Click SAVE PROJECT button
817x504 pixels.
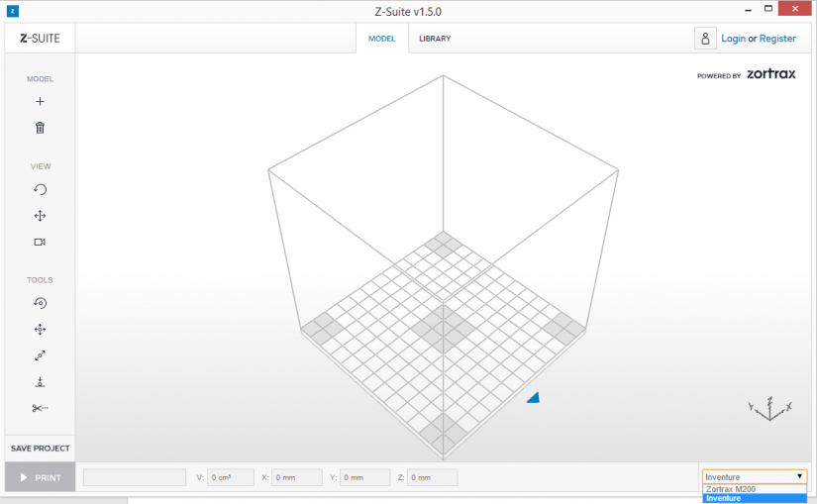41,449
